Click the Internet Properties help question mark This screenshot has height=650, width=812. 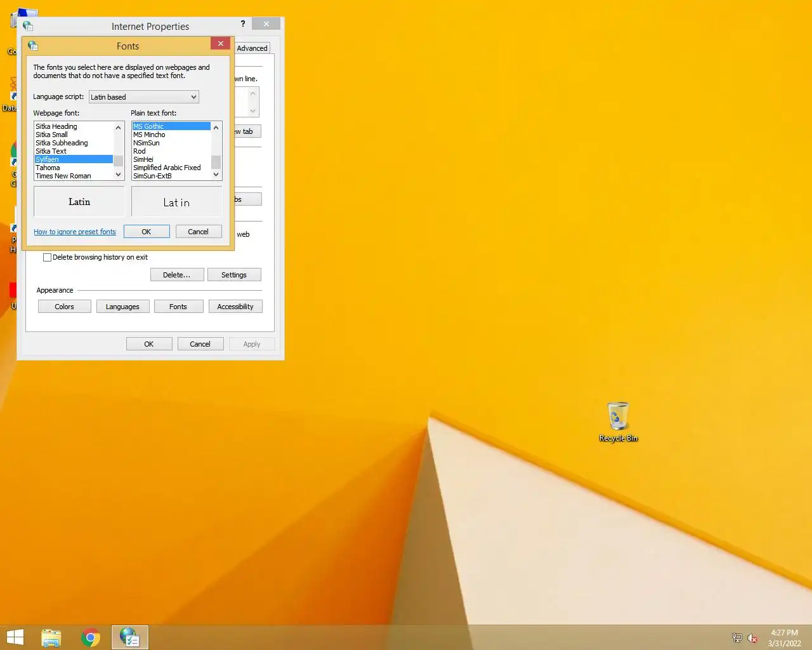click(x=242, y=24)
